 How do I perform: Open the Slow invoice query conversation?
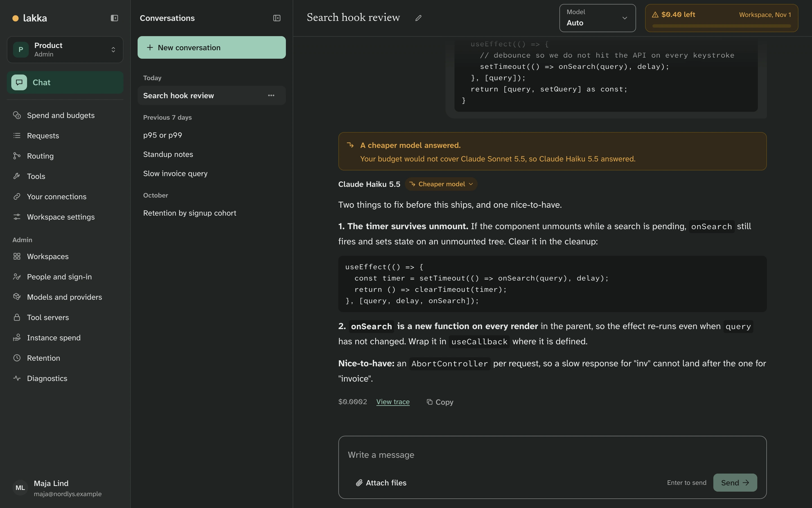212,174
